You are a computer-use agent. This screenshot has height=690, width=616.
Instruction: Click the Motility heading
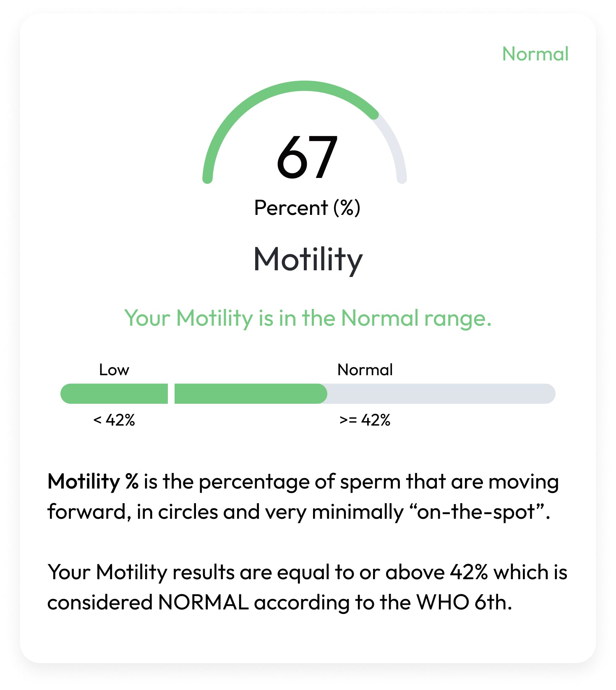pyautogui.click(x=308, y=259)
